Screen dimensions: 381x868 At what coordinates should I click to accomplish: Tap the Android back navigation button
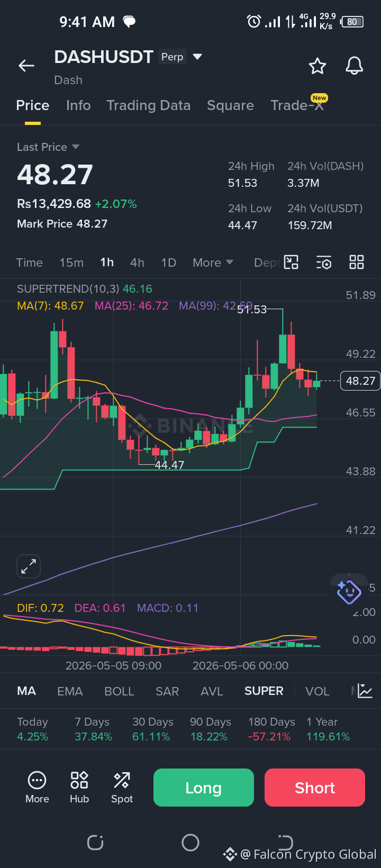[x=285, y=842]
